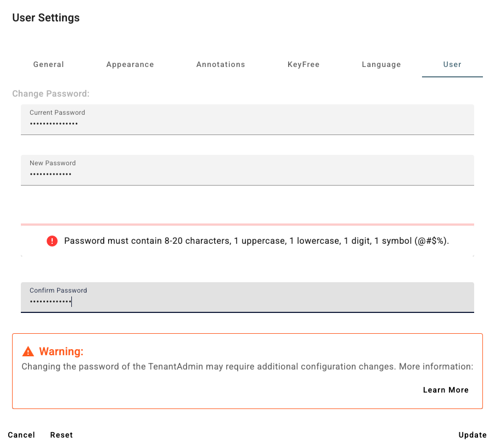Open the Language tab
Screen dimensions: 495x448
pyautogui.click(x=381, y=65)
